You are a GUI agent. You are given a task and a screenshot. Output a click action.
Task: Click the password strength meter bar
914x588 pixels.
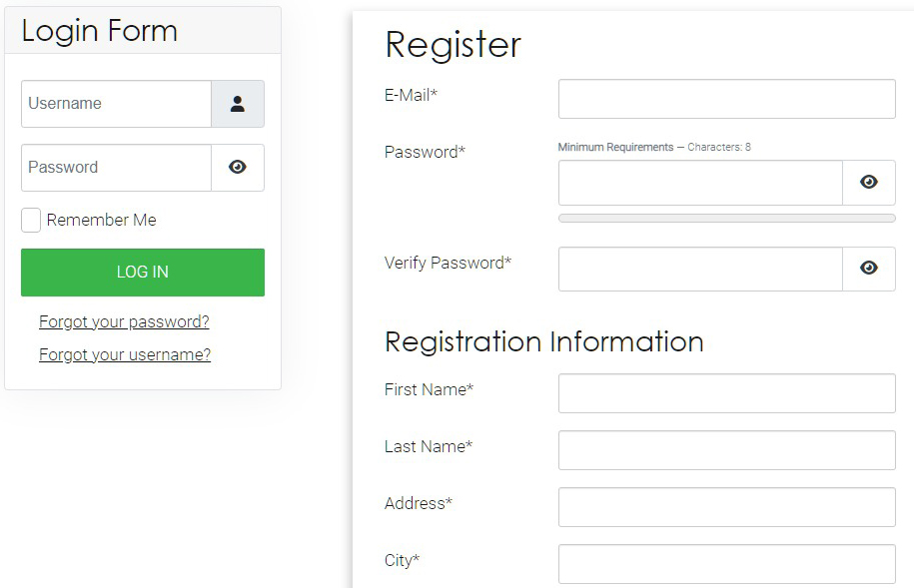coord(726,218)
